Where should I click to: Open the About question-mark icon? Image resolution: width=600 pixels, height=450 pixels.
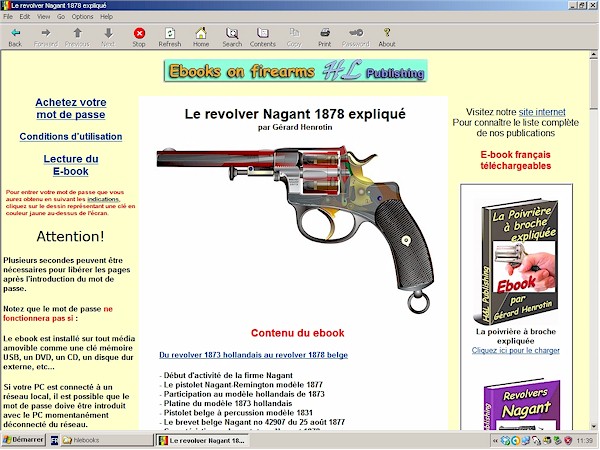[x=387, y=37]
